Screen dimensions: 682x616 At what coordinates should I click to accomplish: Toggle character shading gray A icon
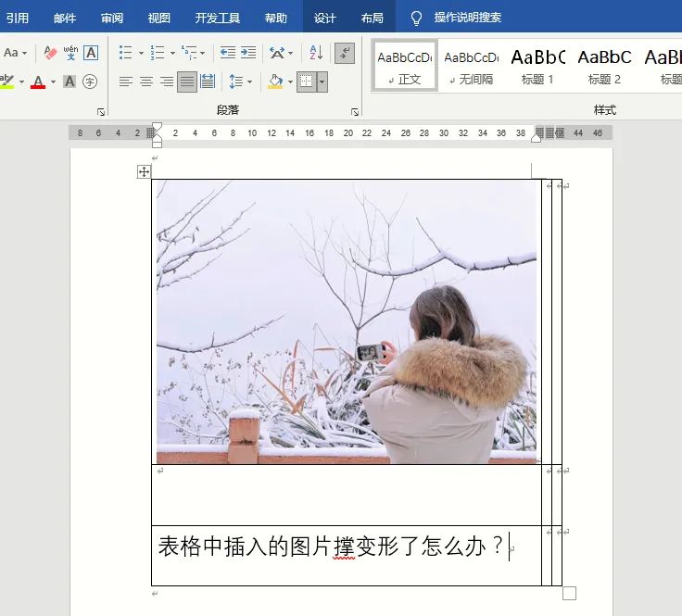pyautogui.click(x=69, y=82)
